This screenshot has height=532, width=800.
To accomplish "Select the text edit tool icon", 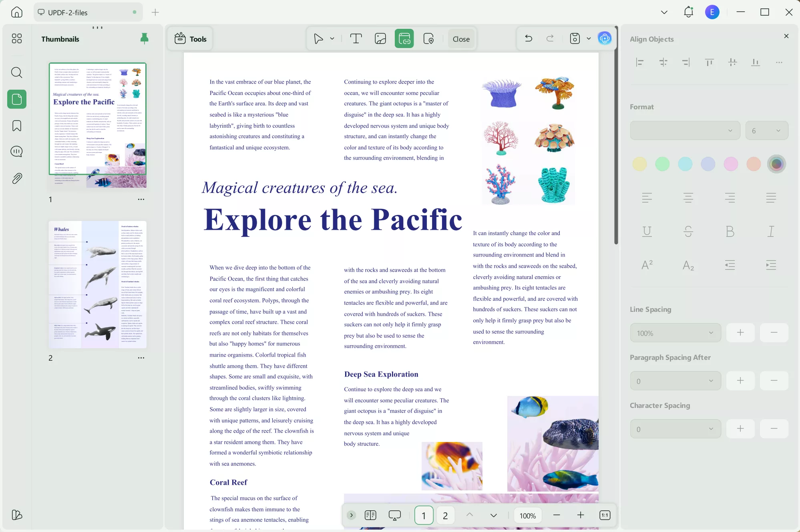I will pyautogui.click(x=356, y=39).
